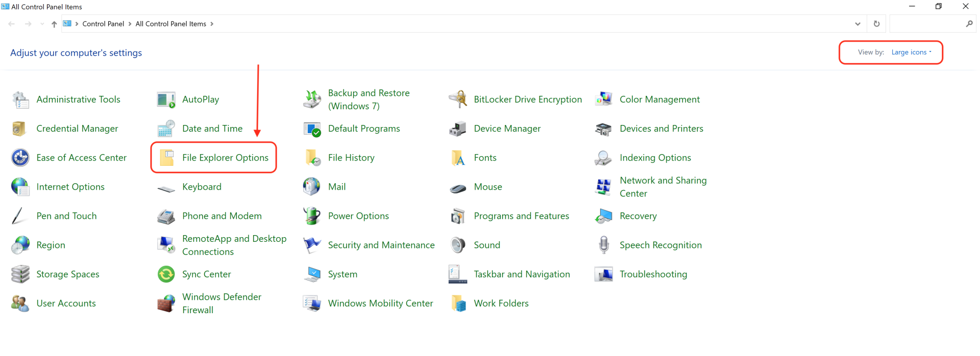The width and height of the screenshot is (980, 356).
Task: Expand the recent locations chevron
Action: point(42,24)
